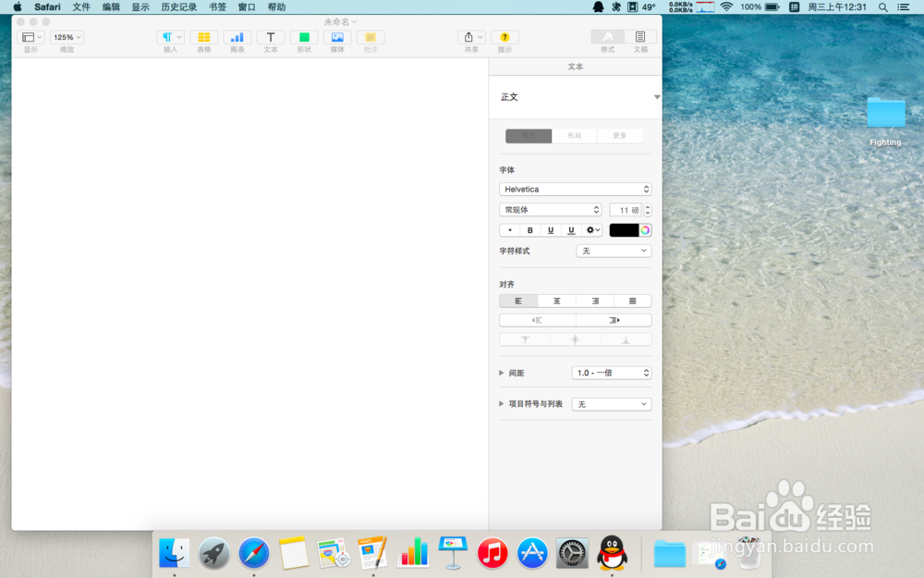Open Spotlight search in menu bar
The height and width of the screenshot is (578, 924).
[882, 7]
